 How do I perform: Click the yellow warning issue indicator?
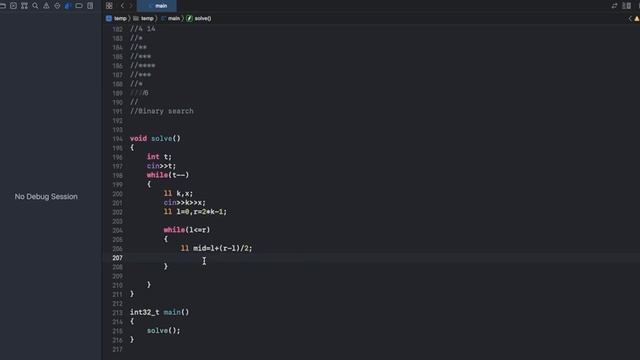pyautogui.click(x=637, y=18)
